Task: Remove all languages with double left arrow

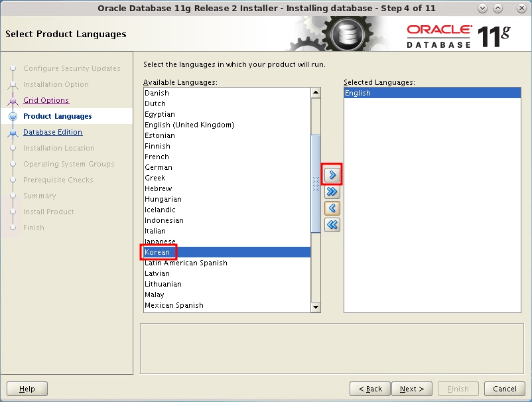Action: point(332,225)
